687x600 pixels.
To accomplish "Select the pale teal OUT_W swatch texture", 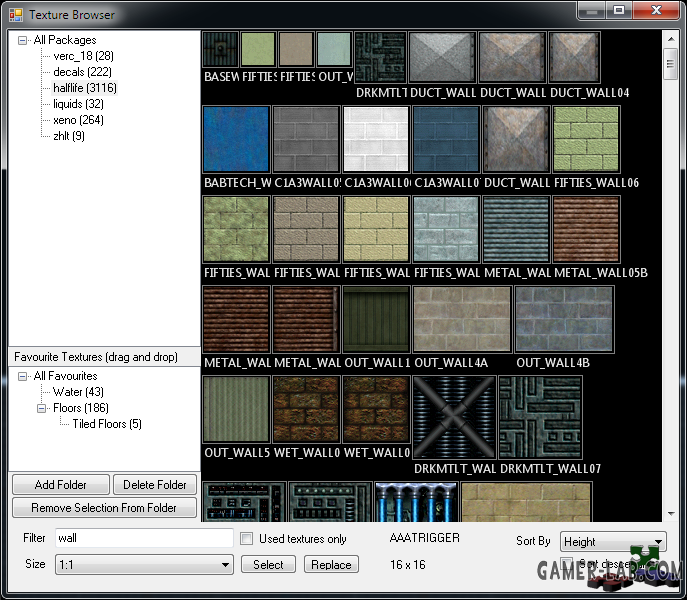I will pyautogui.click(x=334, y=50).
